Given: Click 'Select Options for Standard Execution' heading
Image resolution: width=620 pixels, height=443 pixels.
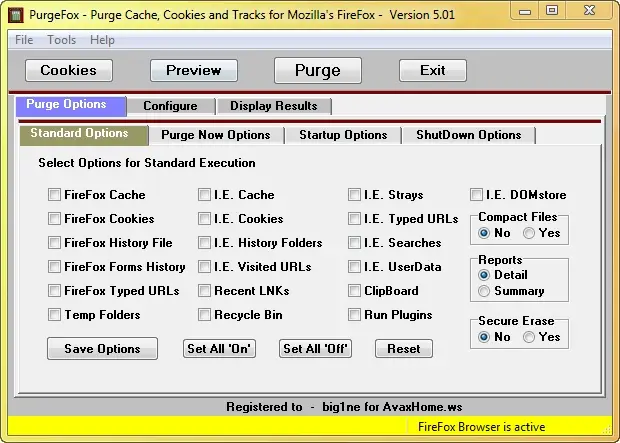Looking at the screenshot, I should point(147,163).
